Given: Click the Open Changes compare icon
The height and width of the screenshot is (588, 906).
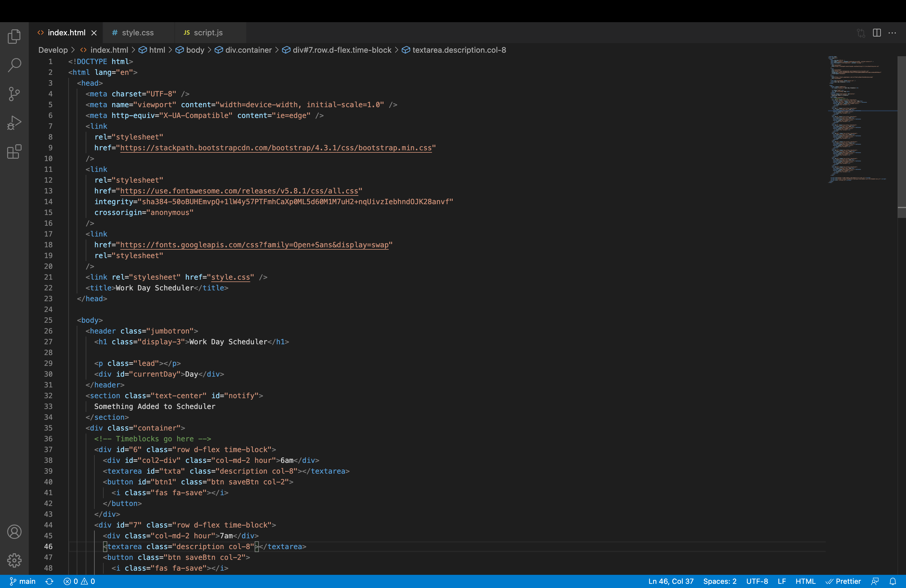Looking at the screenshot, I should point(861,33).
